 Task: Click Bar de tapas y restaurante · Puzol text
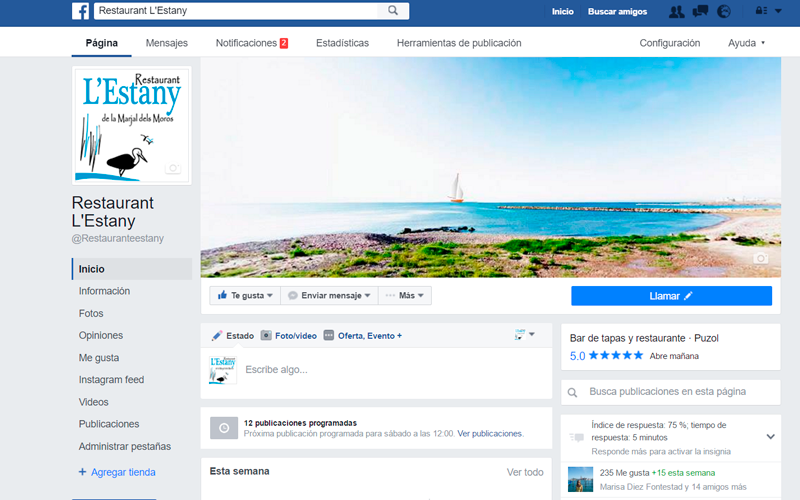(644, 338)
